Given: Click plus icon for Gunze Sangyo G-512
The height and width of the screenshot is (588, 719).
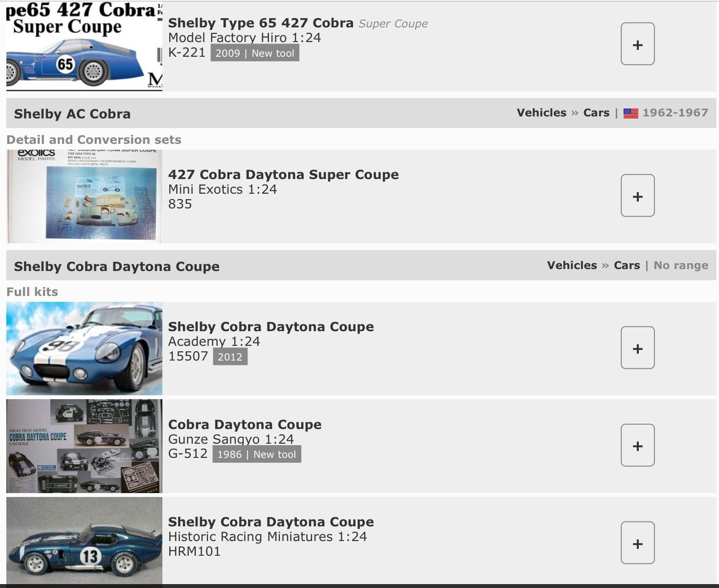Looking at the screenshot, I should (x=637, y=445).
